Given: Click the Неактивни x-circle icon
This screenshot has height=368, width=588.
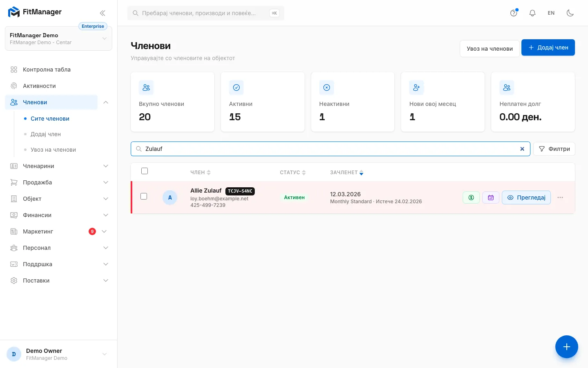Looking at the screenshot, I should point(327,88).
